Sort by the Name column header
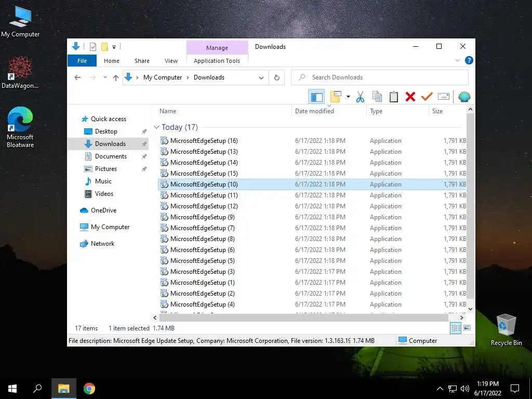Viewport: 532px width, 399px height. [224, 111]
